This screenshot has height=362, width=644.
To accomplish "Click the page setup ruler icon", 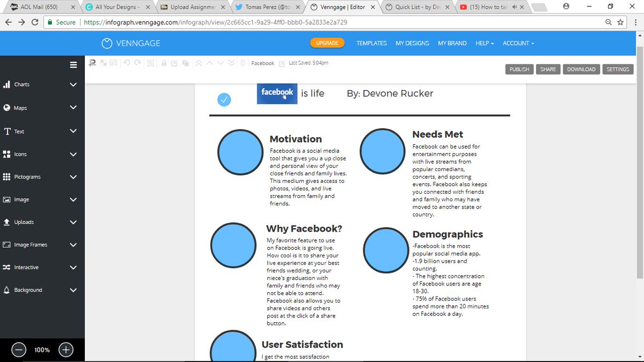I will click(x=92, y=63).
